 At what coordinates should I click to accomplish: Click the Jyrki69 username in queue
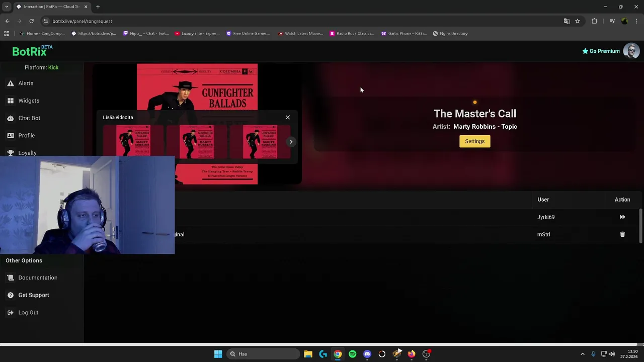click(546, 217)
